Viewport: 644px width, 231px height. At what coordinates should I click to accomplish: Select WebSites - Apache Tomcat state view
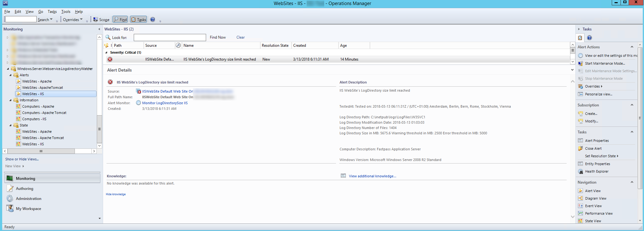pos(43,138)
